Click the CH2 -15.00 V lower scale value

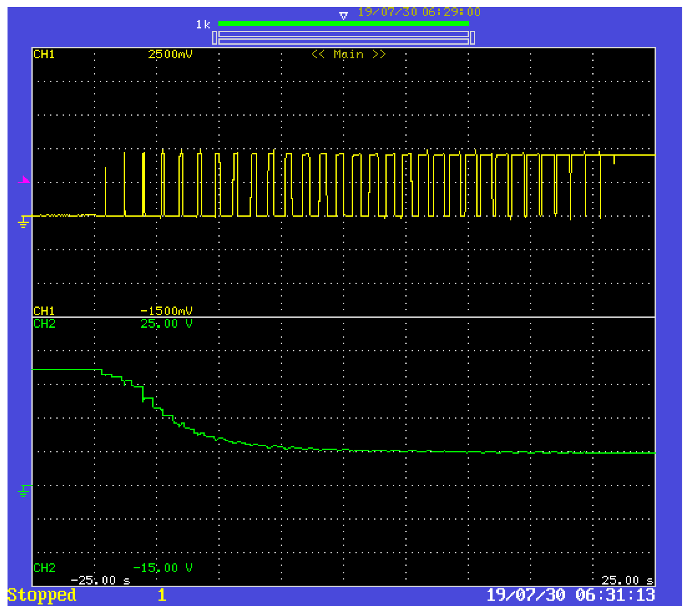point(162,568)
